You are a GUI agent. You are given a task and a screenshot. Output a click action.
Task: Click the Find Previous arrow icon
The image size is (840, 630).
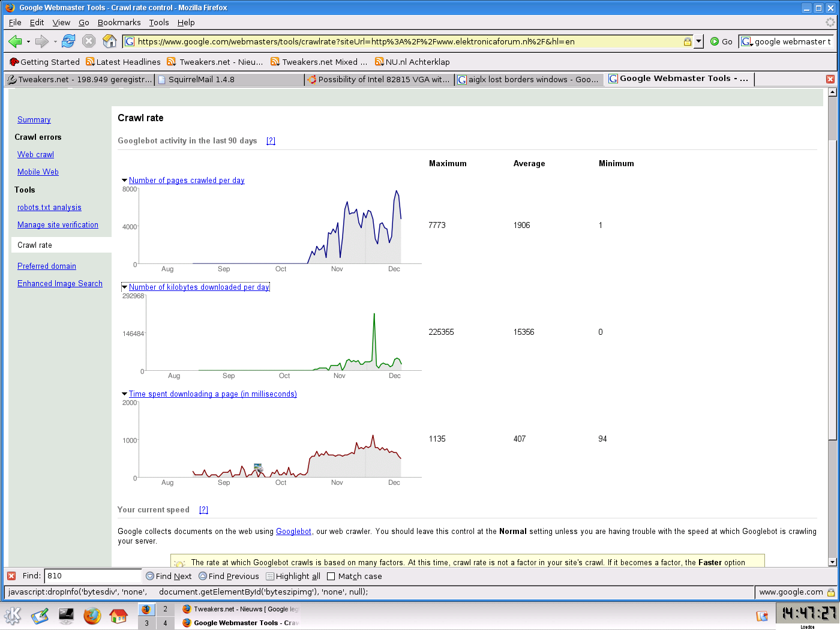(203, 576)
